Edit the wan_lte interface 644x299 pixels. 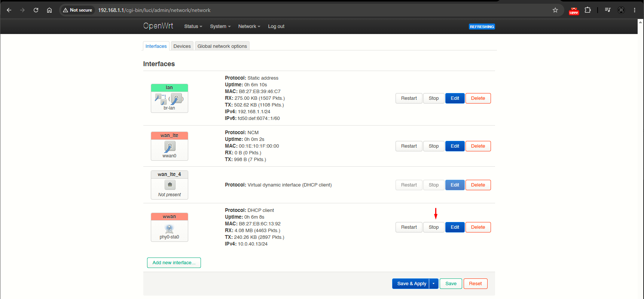tap(455, 146)
